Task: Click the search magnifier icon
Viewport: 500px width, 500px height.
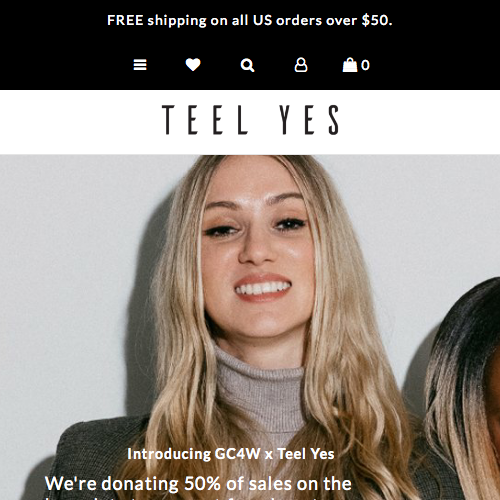Action: click(x=247, y=65)
